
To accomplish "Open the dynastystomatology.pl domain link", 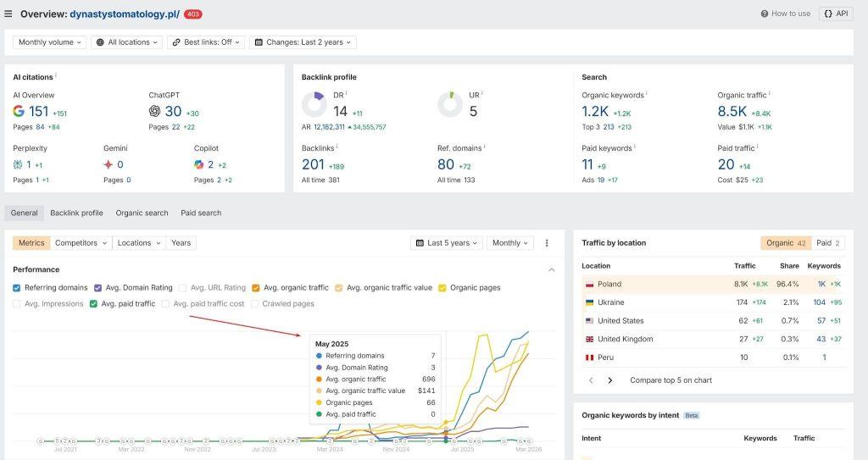I will click(125, 14).
